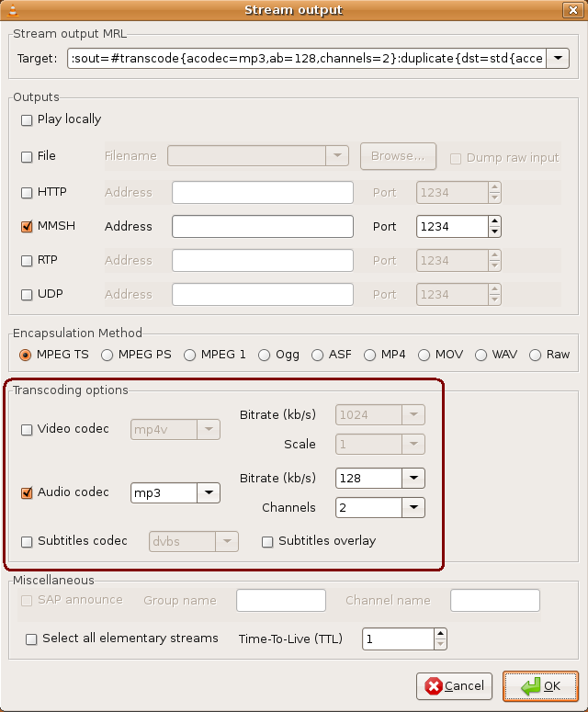Increase TTL using the up arrow
Image resolution: width=588 pixels, height=712 pixels.
tap(440, 634)
